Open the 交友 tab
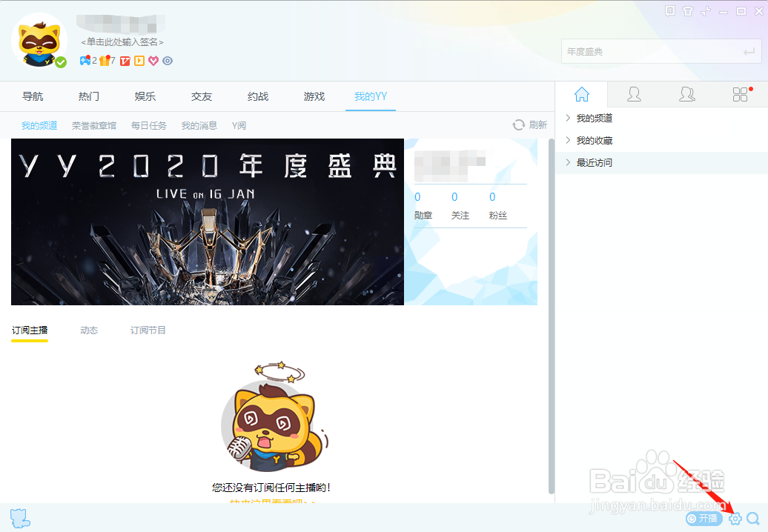The width and height of the screenshot is (768, 532). (202, 96)
